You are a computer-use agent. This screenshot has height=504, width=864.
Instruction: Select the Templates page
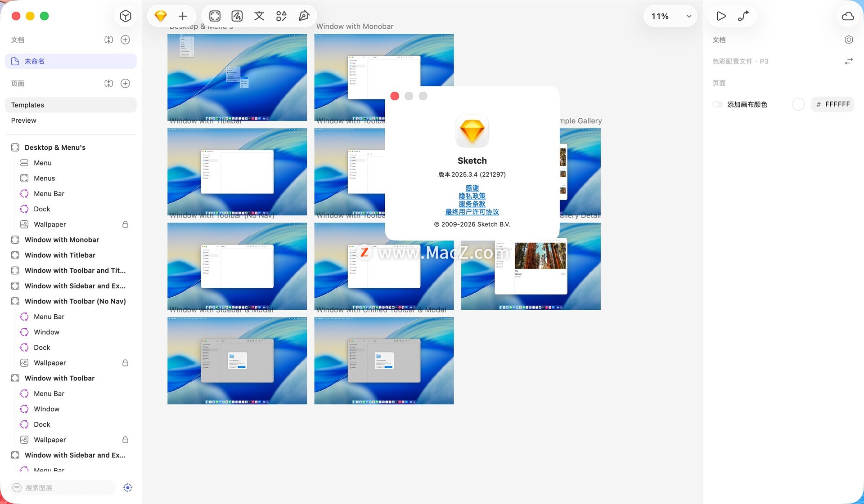(x=28, y=105)
